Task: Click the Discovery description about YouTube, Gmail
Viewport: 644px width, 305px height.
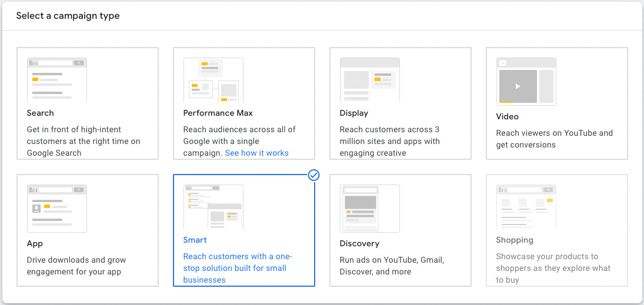Action: click(x=392, y=266)
